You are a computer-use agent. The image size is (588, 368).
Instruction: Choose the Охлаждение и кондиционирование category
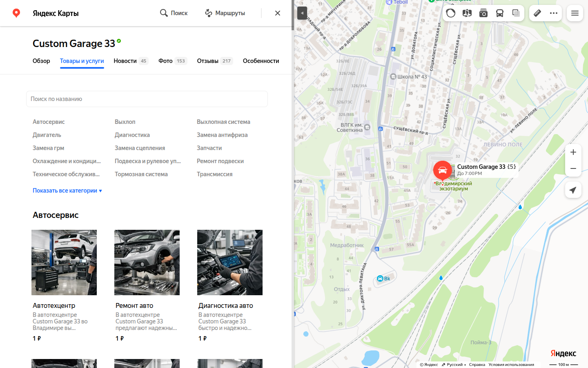coord(67,161)
